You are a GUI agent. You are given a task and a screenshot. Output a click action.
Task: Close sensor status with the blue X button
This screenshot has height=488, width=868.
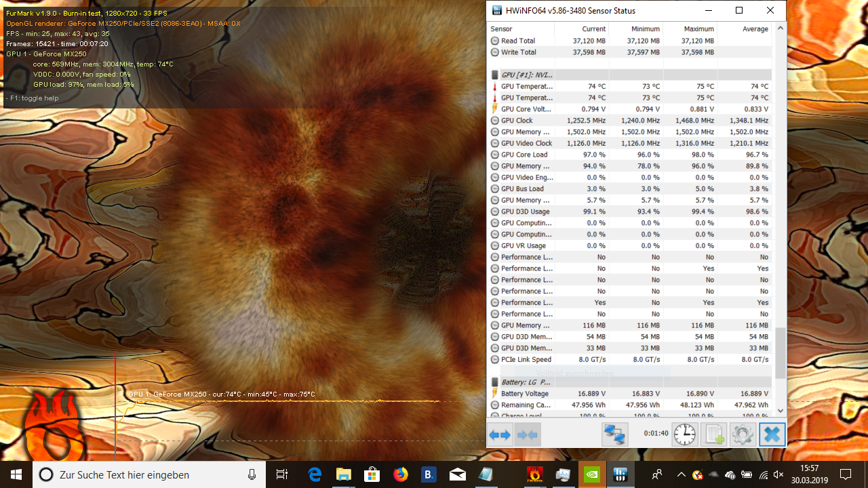772,434
